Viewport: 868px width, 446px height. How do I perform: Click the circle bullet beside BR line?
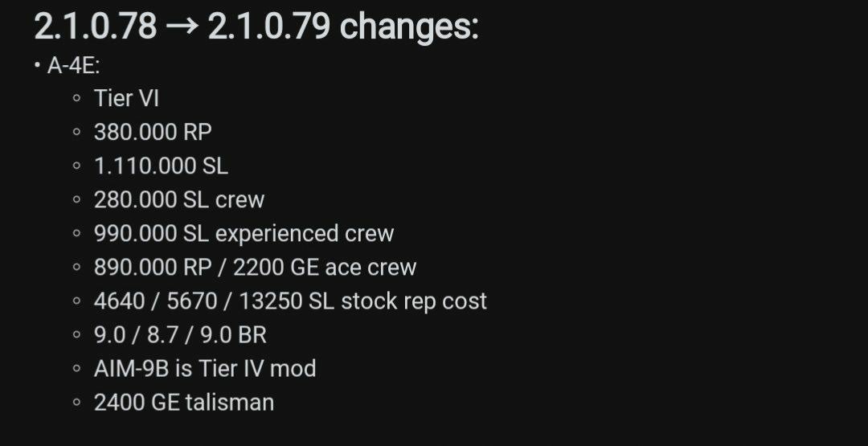point(77,335)
